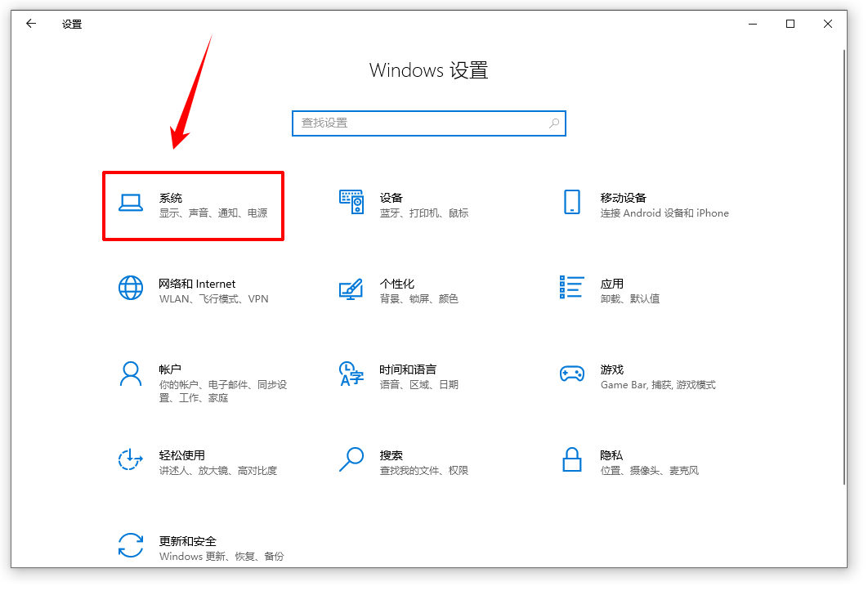Select the 时间和语言 title text
The image size is (868, 591).
(408, 369)
